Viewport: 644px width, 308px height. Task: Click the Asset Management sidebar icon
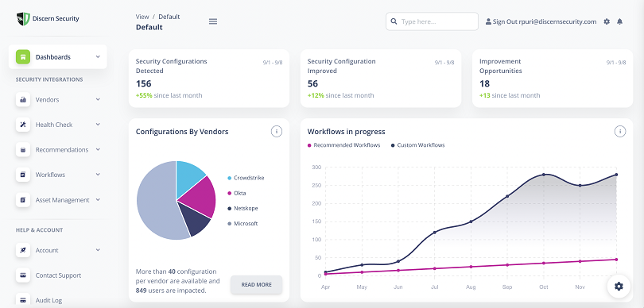click(x=23, y=200)
